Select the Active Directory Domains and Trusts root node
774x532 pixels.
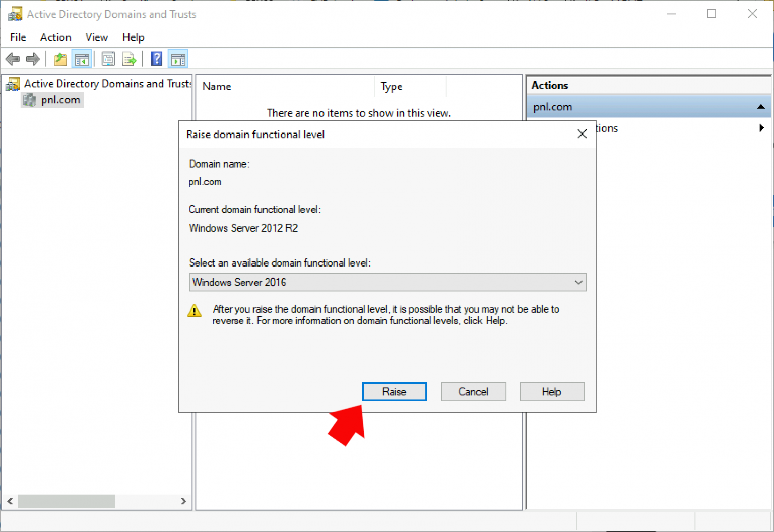(107, 84)
